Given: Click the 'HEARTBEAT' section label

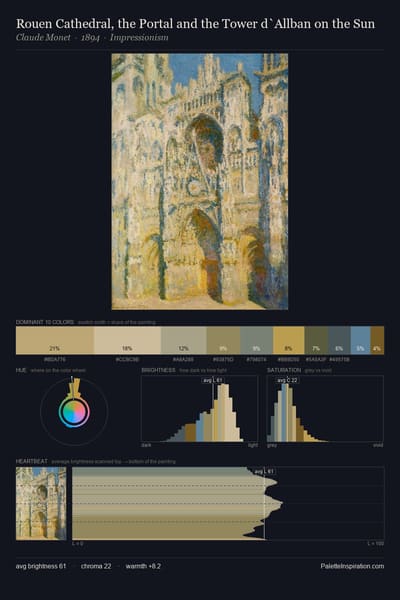Looking at the screenshot, I should coord(32,461).
